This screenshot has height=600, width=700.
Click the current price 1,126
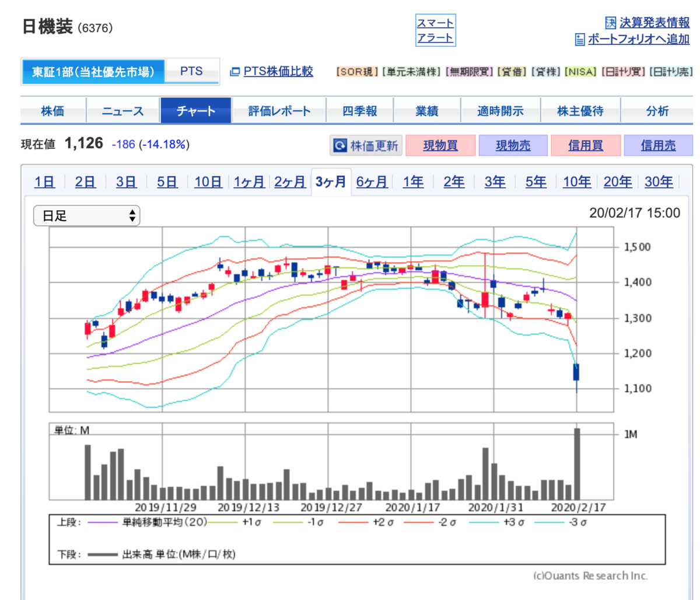click(84, 144)
